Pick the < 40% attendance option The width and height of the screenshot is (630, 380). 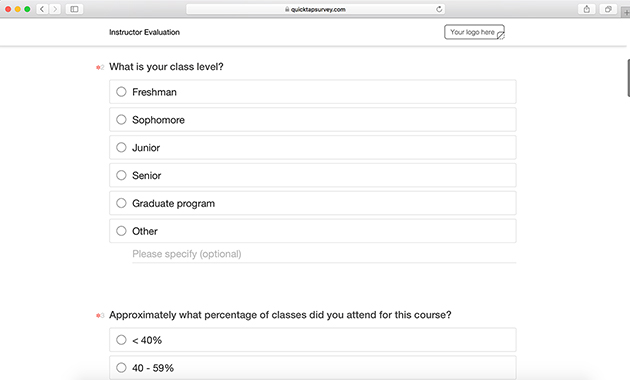313,340
